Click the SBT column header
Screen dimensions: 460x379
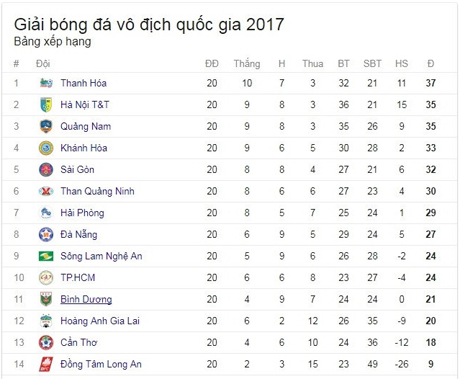[x=372, y=64]
